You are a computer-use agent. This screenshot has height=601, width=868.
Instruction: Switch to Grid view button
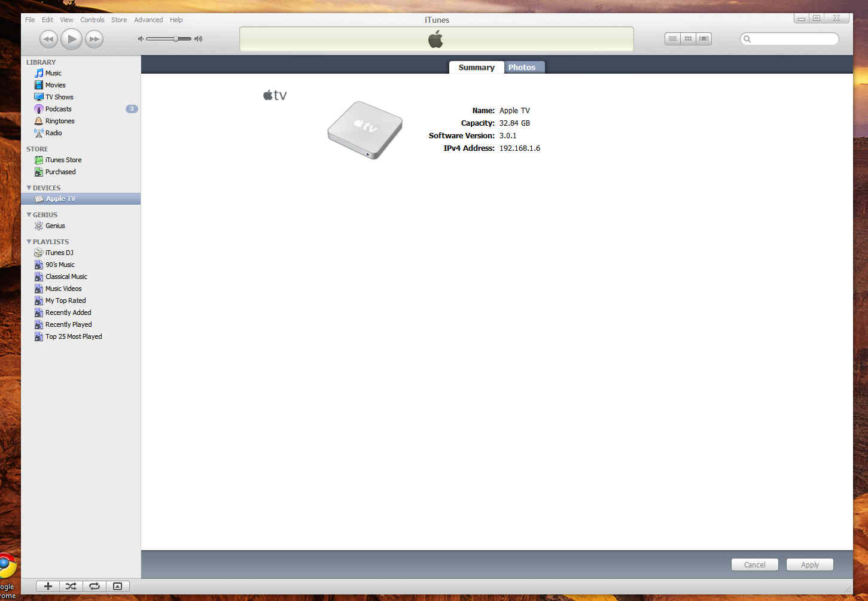(688, 39)
